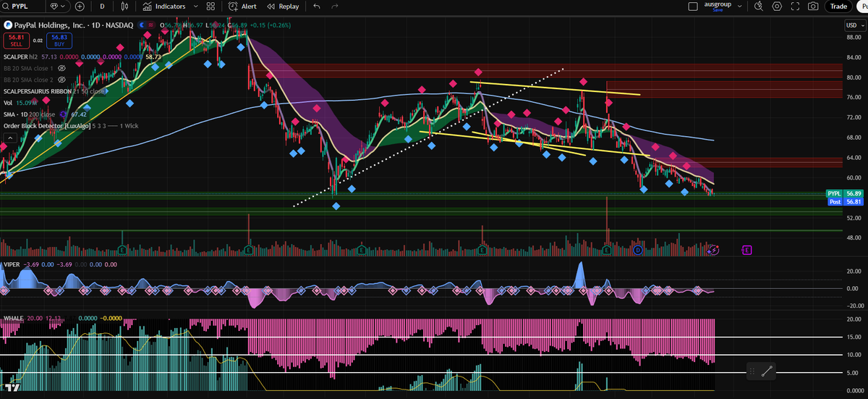Expand the diamond plan dropdown next to symbol
This screenshot has height=399, width=868.
coord(59,7)
